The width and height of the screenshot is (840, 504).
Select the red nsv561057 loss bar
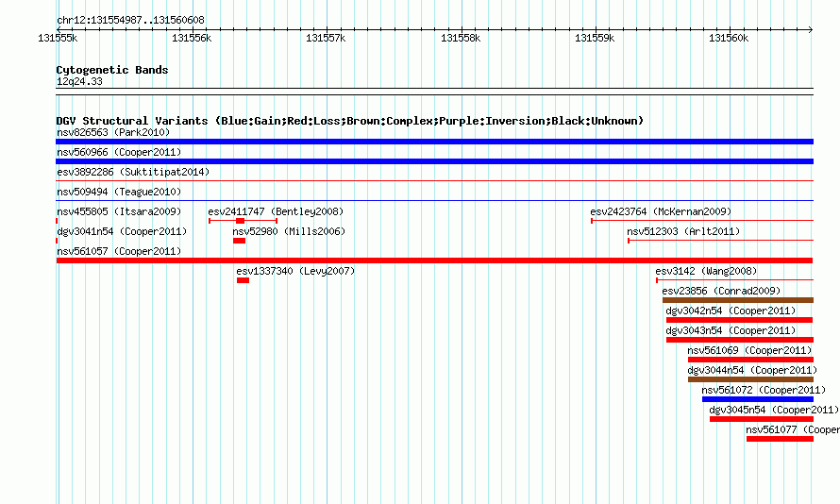[x=434, y=260]
